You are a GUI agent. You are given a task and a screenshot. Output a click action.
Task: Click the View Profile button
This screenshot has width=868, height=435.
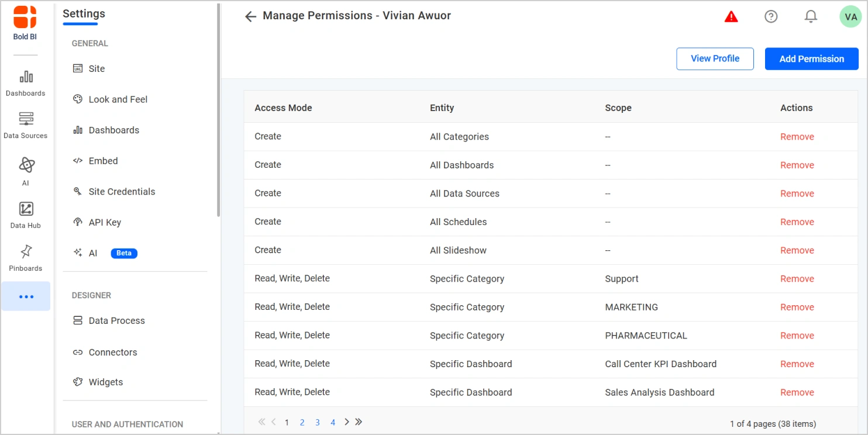tap(715, 58)
